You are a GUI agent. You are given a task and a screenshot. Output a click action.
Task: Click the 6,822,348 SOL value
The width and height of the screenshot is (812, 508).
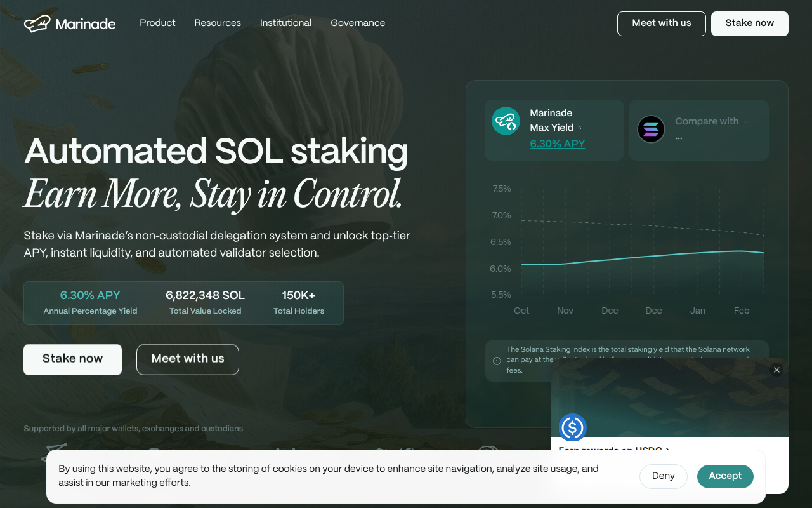coord(205,295)
